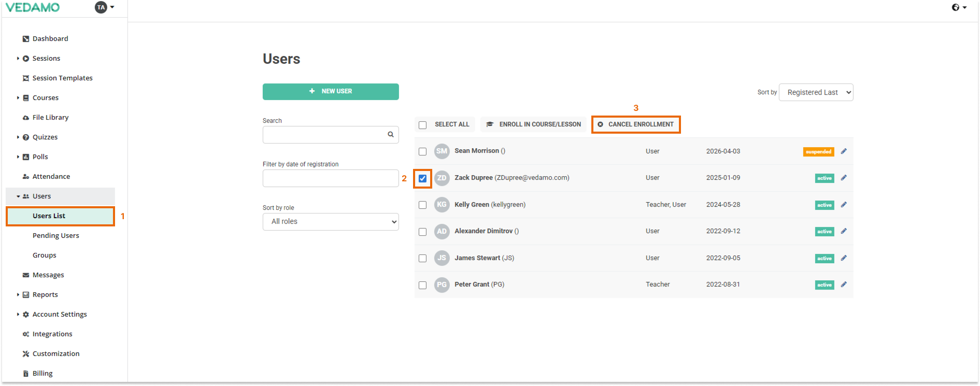Check the Select All checkbox
This screenshot has width=980, height=386.
coord(422,125)
